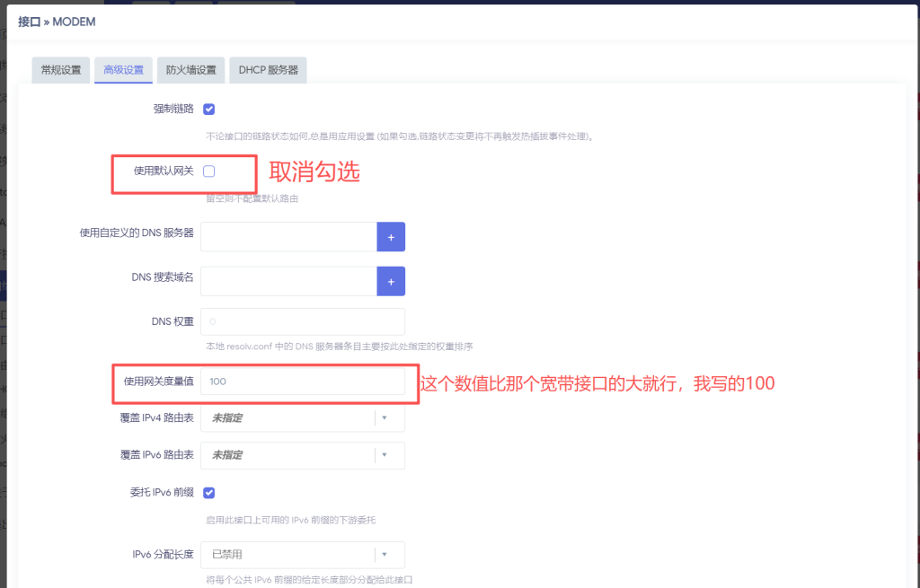Click the arrow of 覆盖 IPv4 路由表 dropdown

click(385, 417)
